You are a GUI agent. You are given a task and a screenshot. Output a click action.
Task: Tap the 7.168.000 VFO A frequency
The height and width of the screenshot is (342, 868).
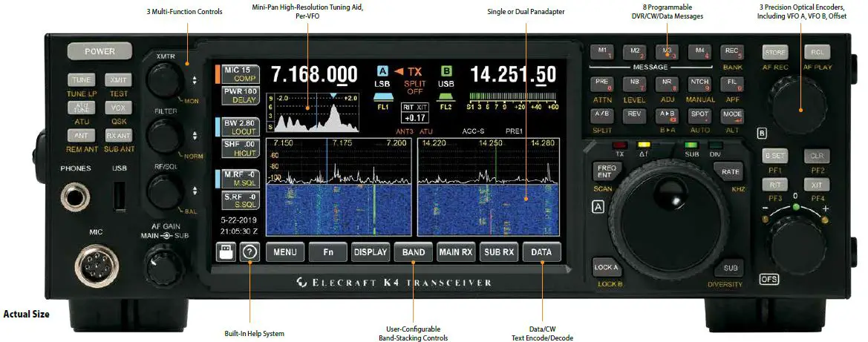coord(314,75)
